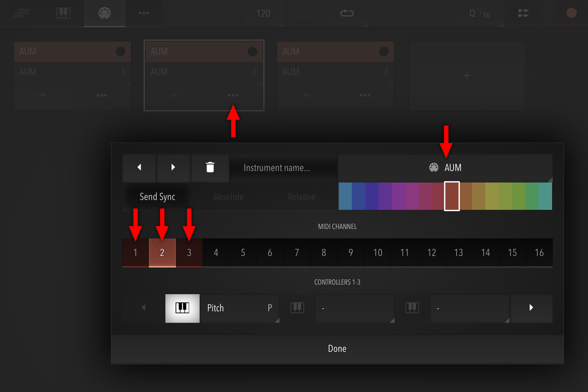Select MIDI channel 4
Screen dimensions: 588x392
[216, 253]
